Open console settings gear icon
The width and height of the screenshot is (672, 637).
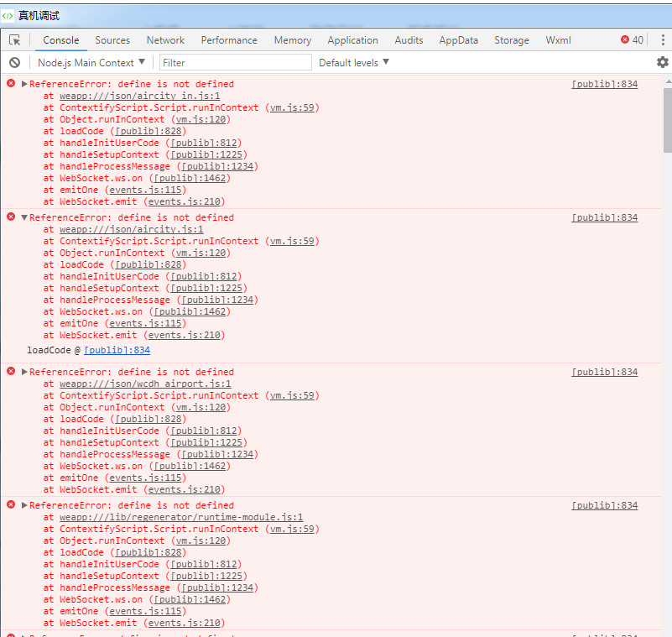pos(663,62)
